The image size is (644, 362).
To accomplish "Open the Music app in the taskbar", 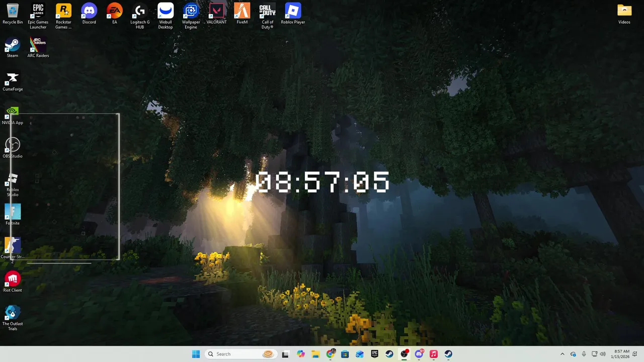I will (434, 354).
